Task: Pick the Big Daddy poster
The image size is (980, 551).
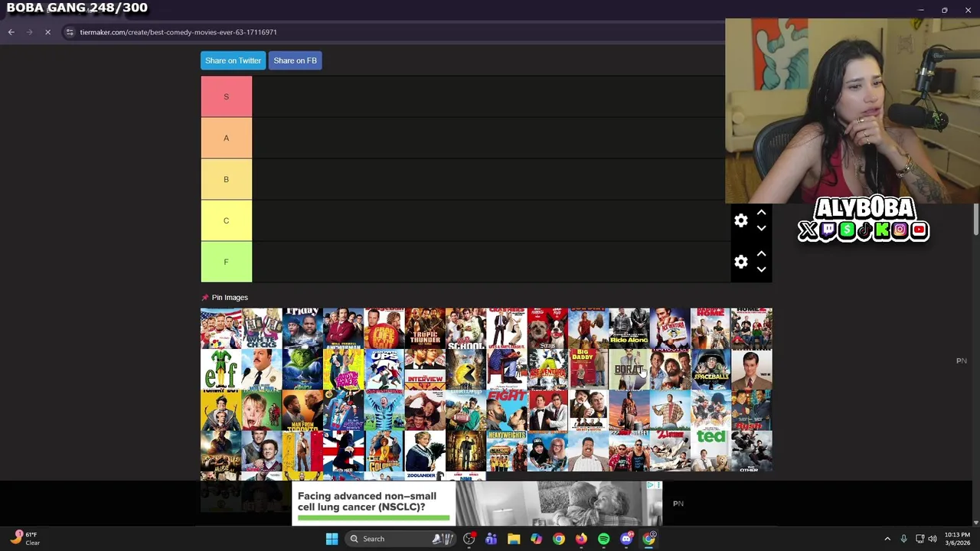Action: (x=588, y=369)
